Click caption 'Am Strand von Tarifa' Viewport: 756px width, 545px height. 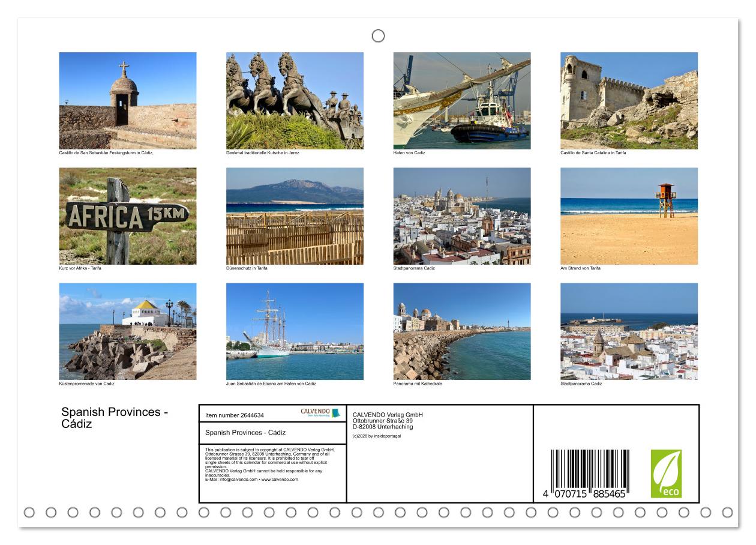[580, 268]
